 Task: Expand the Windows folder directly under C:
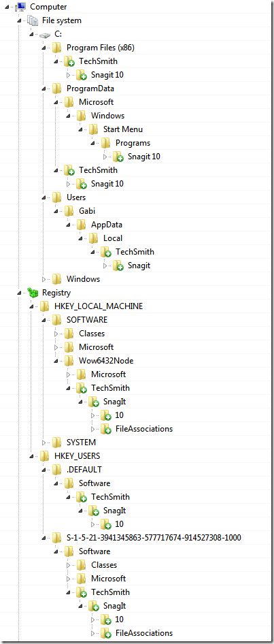(x=44, y=279)
